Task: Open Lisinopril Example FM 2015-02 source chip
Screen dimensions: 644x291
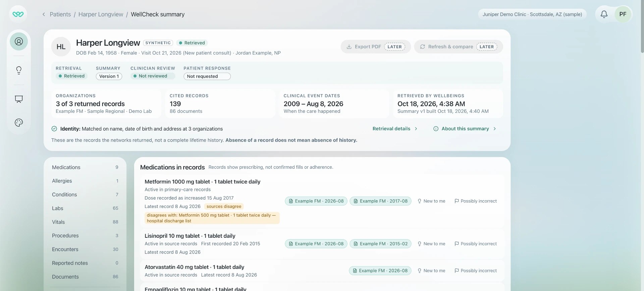Action: [x=380, y=244]
